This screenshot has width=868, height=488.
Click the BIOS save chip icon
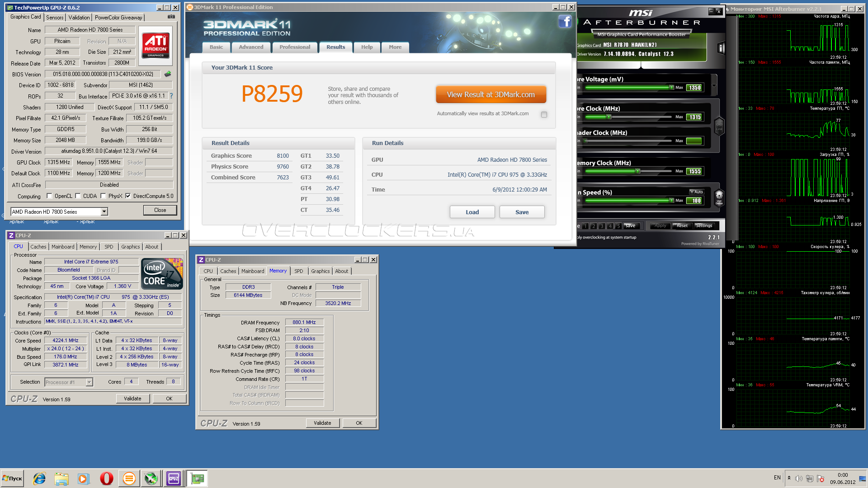[168, 74]
